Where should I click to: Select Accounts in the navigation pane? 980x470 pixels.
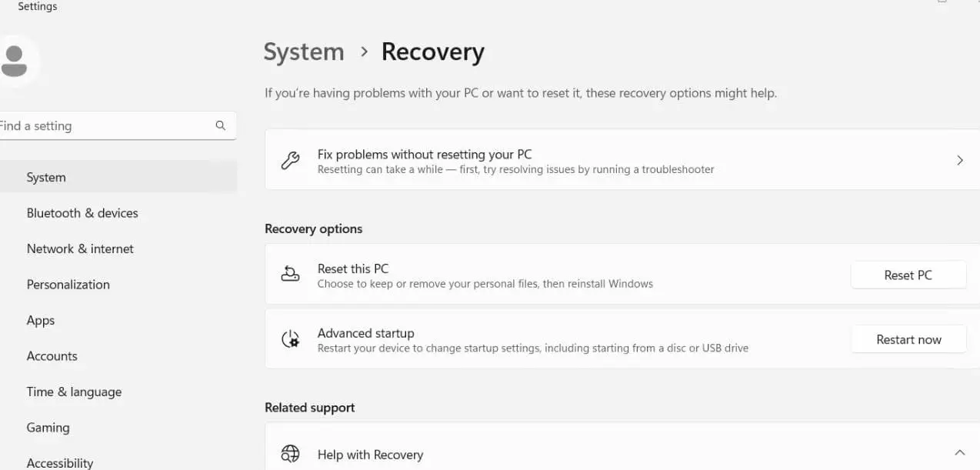(52, 355)
